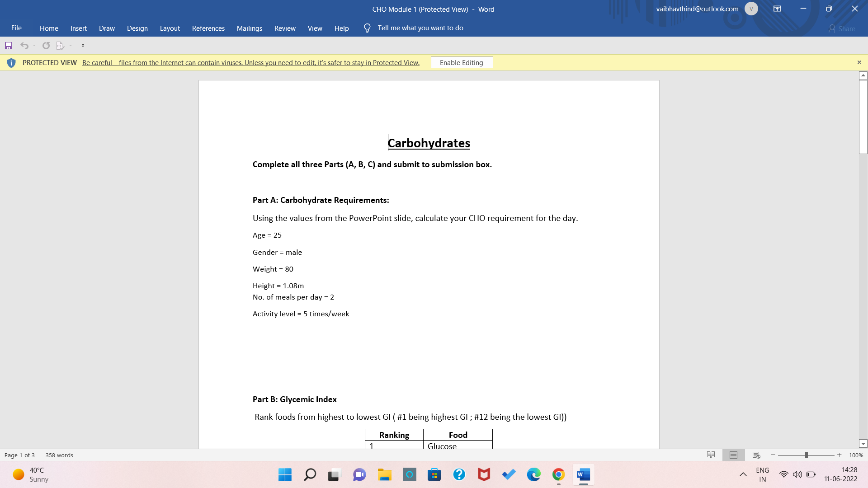The width and height of the screenshot is (868, 488).
Task: Click the Enable Editing button
Action: (462, 62)
